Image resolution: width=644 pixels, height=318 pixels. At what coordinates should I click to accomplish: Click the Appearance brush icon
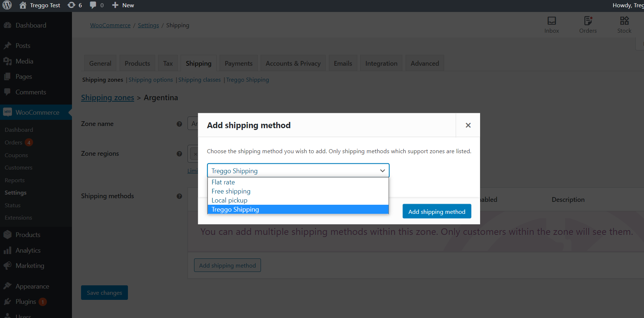coord(7,286)
